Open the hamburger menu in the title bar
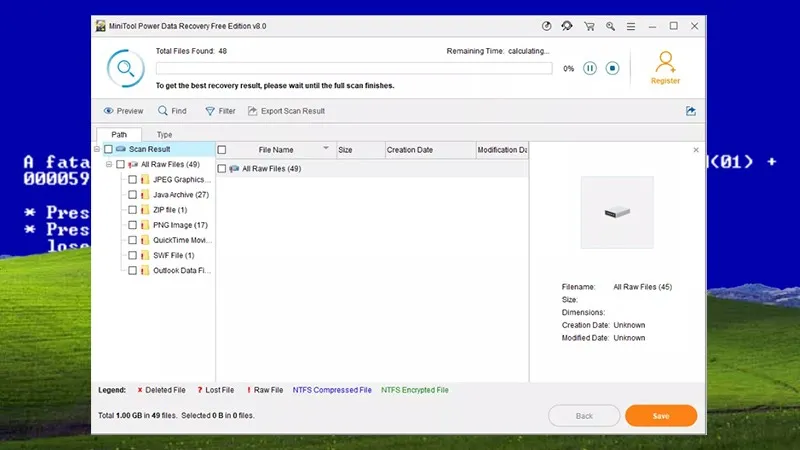Image resolution: width=800 pixels, height=450 pixels. [x=631, y=27]
